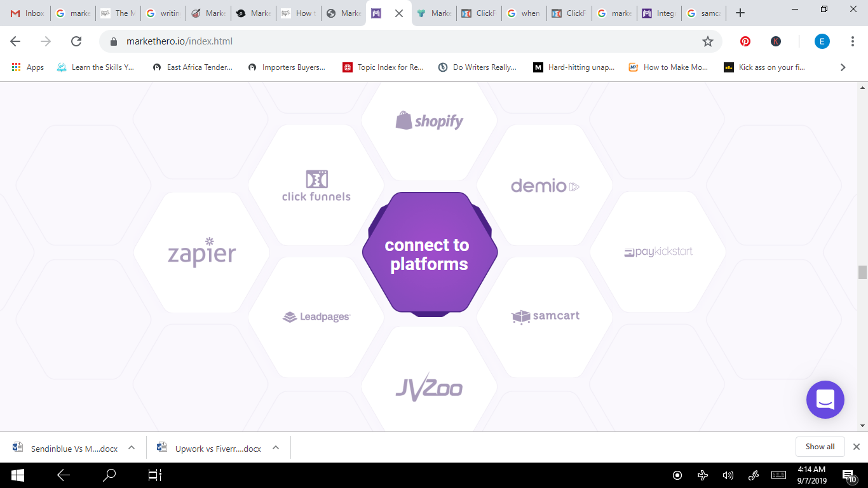Close the active Market Hero tab
This screenshot has height=488, width=868.
point(399,13)
